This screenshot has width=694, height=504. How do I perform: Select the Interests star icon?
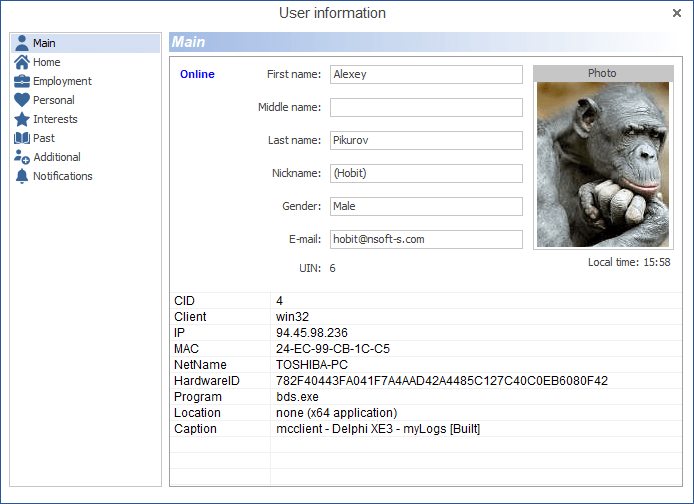tap(22, 119)
